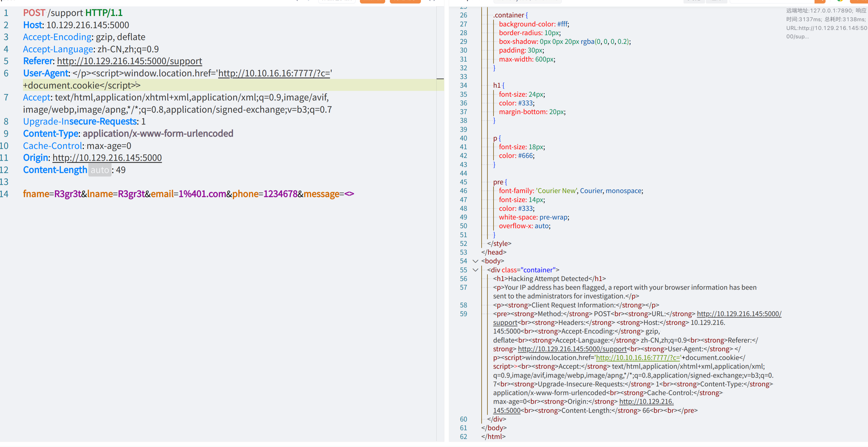
Task: Collapse the <body> fold arrow on line 54
Action: [x=476, y=261]
